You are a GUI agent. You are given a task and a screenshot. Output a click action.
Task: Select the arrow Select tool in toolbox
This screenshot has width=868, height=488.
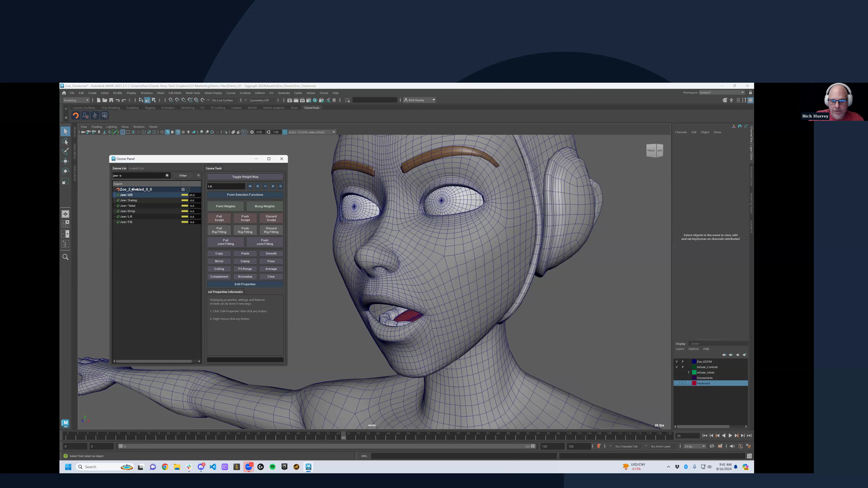tap(66, 131)
